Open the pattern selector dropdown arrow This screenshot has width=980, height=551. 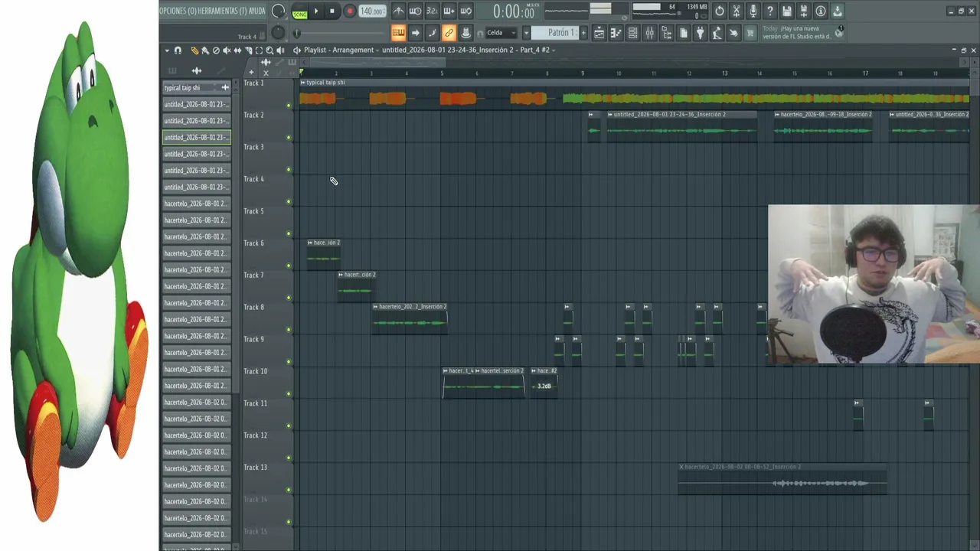pos(526,33)
